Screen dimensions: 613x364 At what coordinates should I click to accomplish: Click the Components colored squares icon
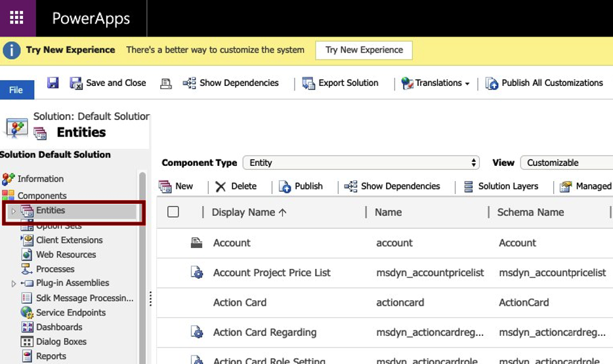click(9, 195)
